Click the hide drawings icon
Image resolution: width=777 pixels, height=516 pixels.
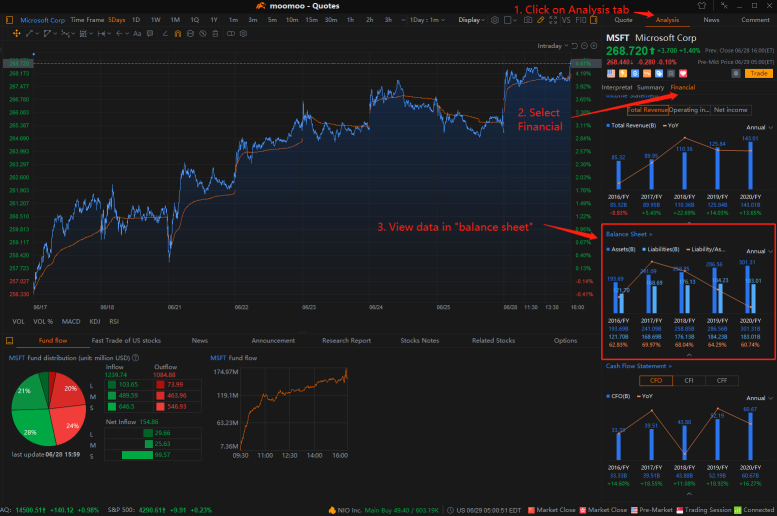tap(203, 34)
